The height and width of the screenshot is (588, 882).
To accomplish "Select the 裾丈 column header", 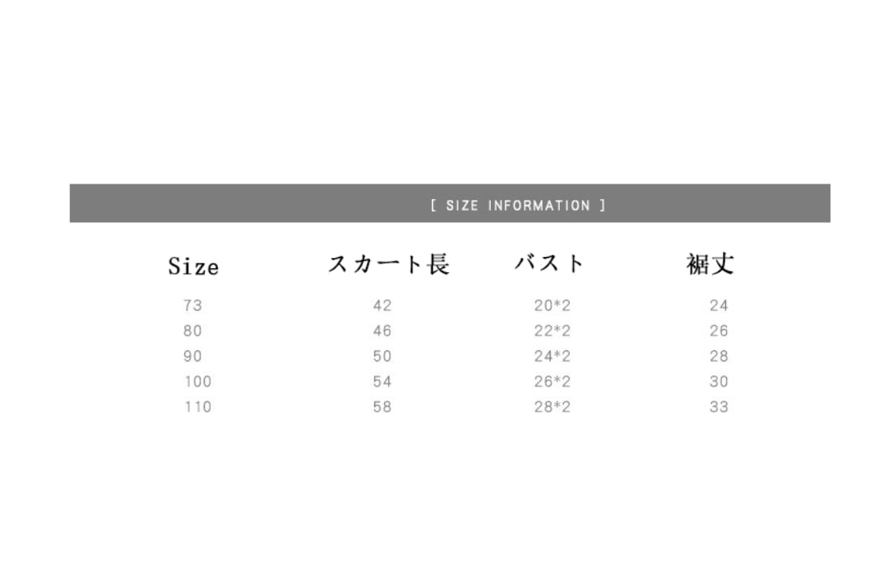I will point(710,264).
